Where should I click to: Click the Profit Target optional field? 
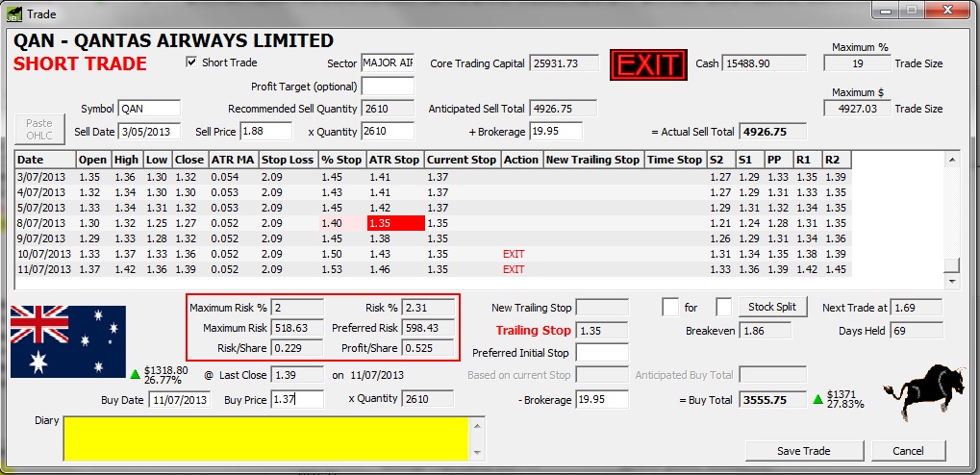click(388, 87)
